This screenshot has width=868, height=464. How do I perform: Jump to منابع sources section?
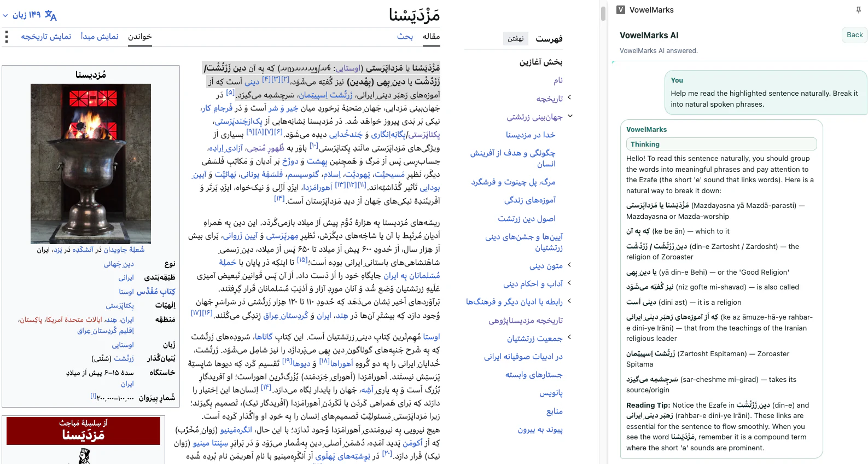(555, 411)
